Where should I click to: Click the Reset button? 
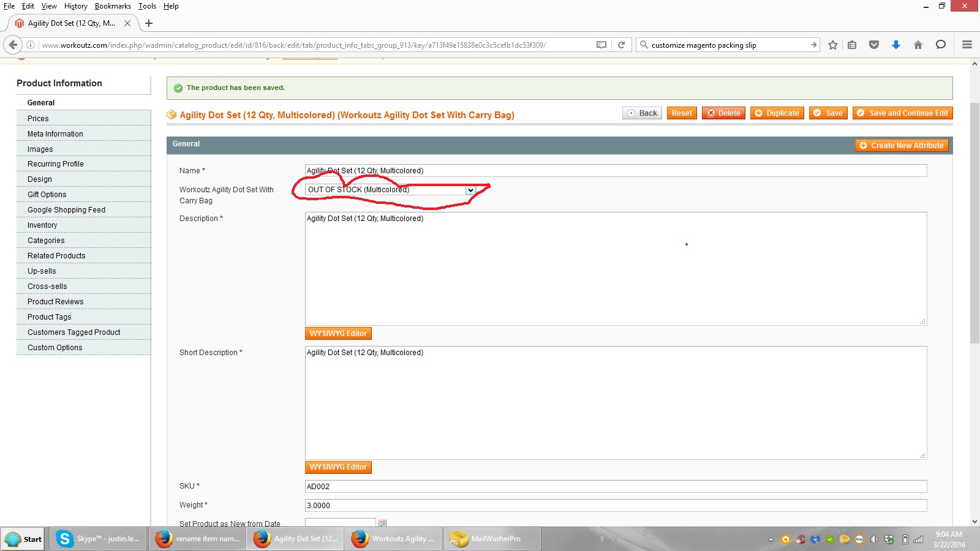(x=682, y=113)
